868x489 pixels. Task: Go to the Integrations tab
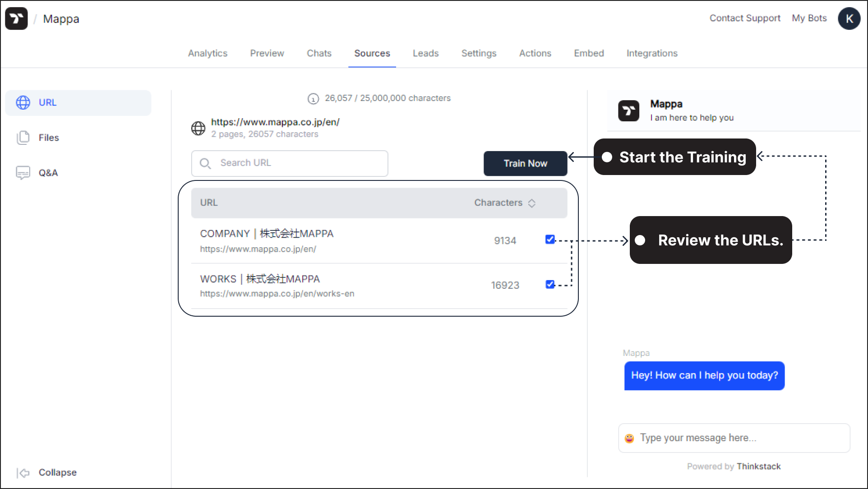652,53
